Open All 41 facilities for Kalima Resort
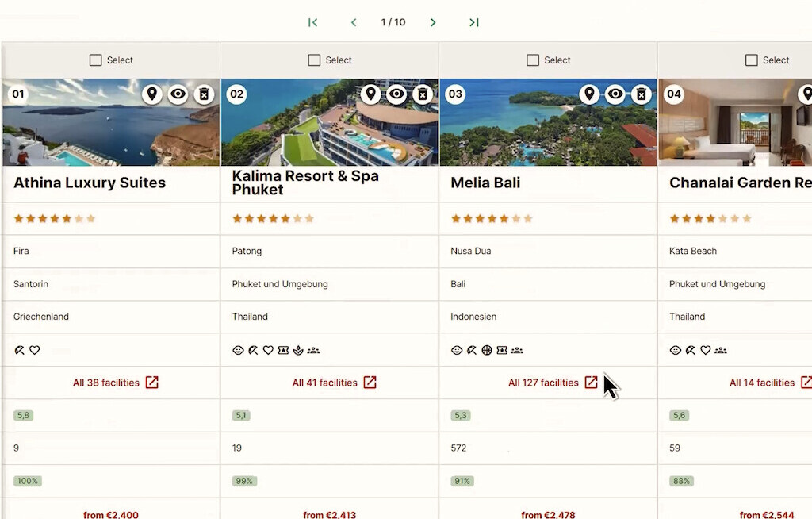The height and width of the screenshot is (519, 812). pos(334,383)
